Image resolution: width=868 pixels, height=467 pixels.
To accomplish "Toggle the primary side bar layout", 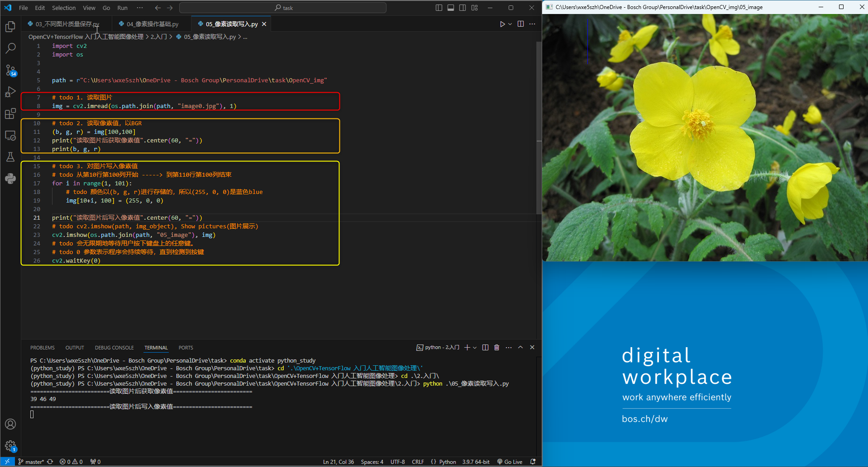I will click(439, 8).
